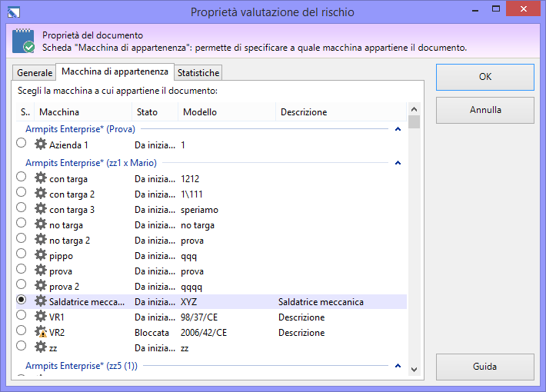The height and width of the screenshot is (392, 546).
Task: Click the Saldatrice mecca... gear icon
Action: 41,301
